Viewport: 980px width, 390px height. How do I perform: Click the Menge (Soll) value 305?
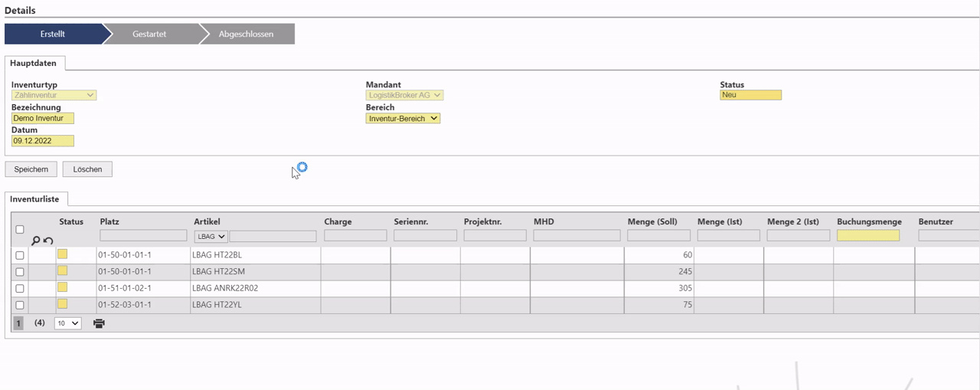[685, 289]
